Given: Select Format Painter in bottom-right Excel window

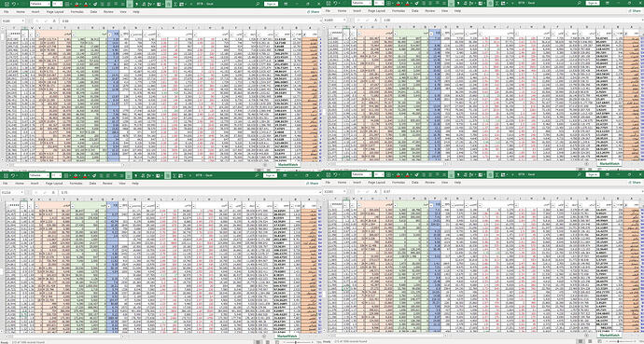Looking at the screenshot, I should pos(416,174).
